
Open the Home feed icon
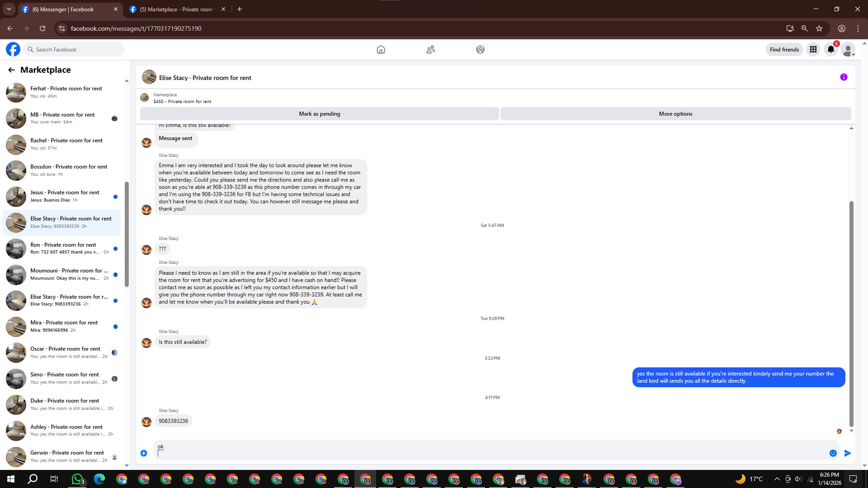(381, 49)
